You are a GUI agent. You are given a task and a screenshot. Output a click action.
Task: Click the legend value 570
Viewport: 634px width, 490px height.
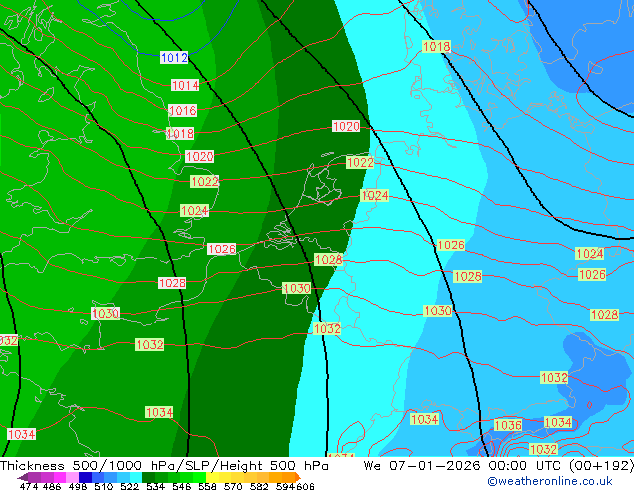tap(233, 486)
